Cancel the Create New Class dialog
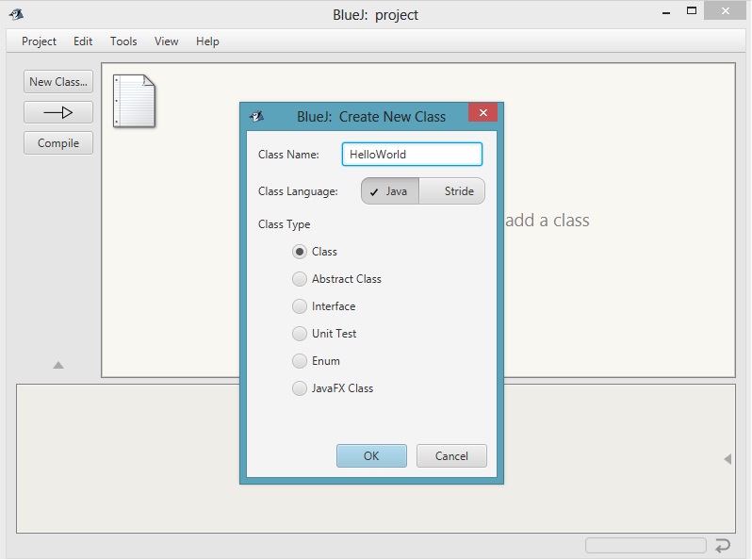 click(x=451, y=456)
